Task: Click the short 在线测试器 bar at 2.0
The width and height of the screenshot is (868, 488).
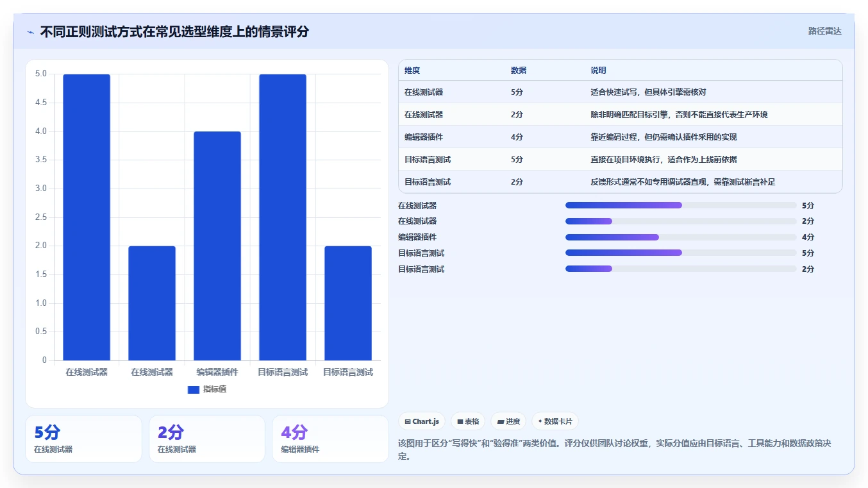Action: pos(152,303)
